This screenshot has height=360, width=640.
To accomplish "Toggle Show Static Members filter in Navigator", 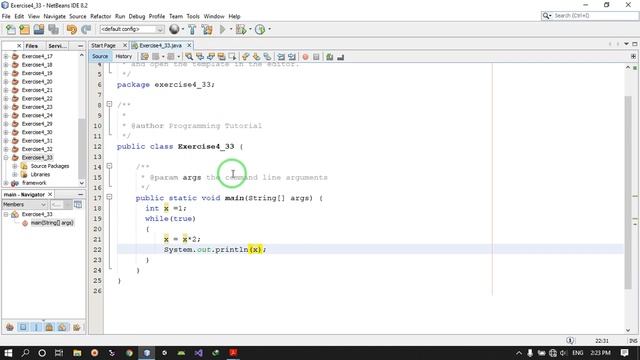I will [x=36, y=327].
